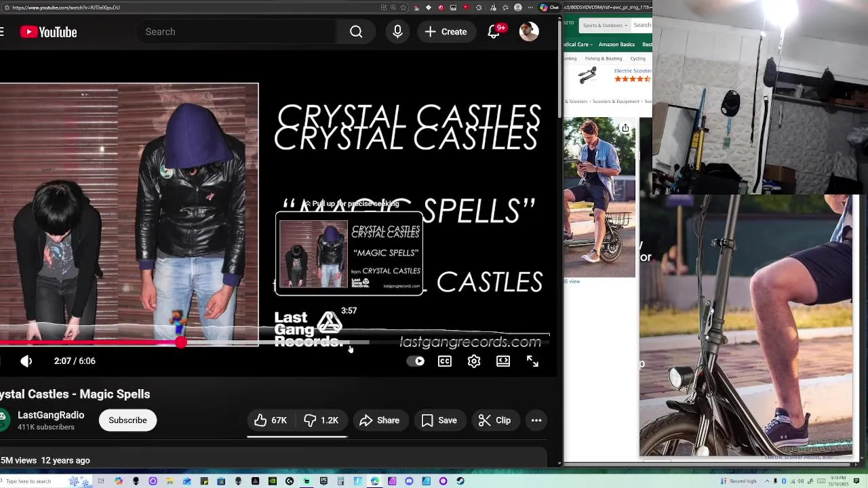Viewport: 868px width, 488px height.
Task: Click Scooters & Equipment breadcrumb
Action: [x=616, y=102]
